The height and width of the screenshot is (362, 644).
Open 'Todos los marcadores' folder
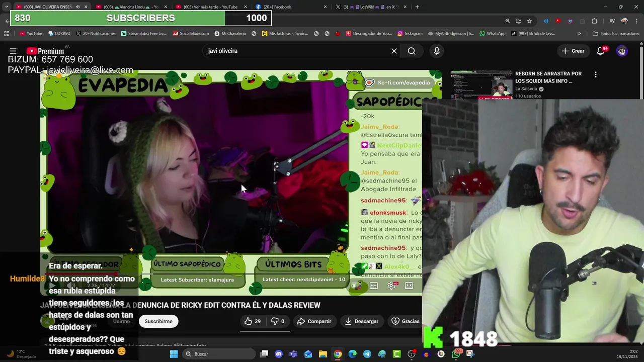coord(615,34)
